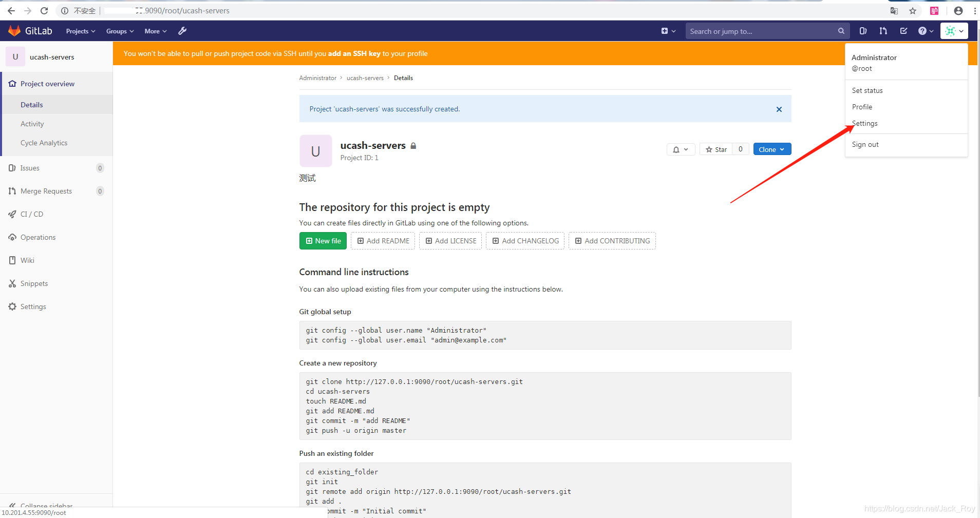
Task: Open the Projects dropdown in navbar
Action: click(x=81, y=31)
